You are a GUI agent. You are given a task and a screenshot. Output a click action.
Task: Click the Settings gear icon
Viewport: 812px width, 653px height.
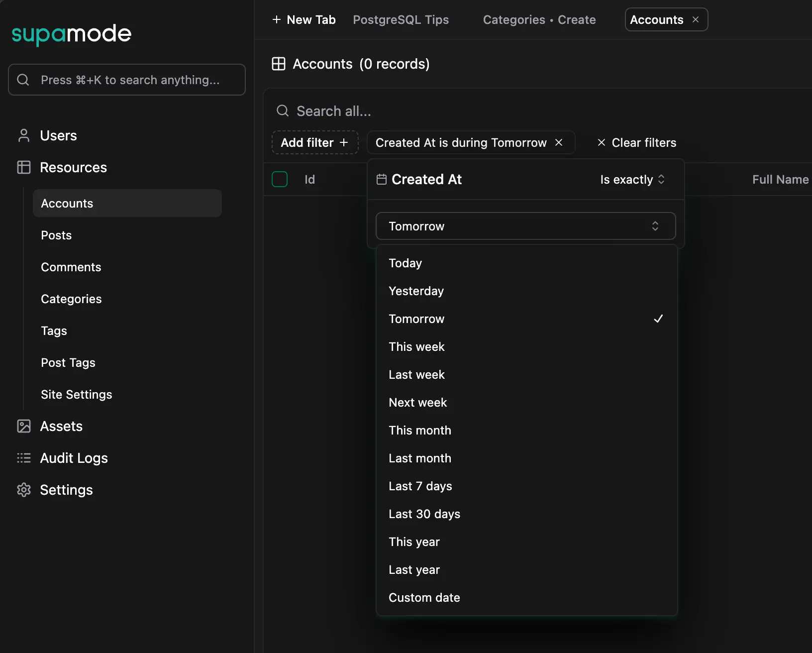[24, 490]
